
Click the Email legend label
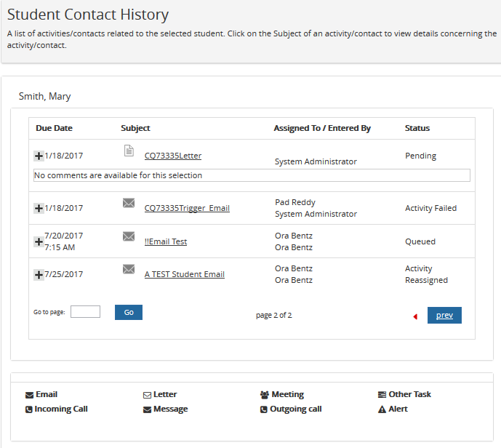pyautogui.click(x=47, y=394)
